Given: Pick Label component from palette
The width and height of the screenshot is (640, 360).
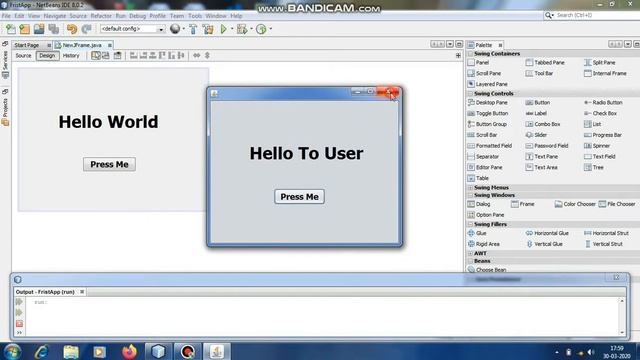Looking at the screenshot, I should click(x=536, y=113).
